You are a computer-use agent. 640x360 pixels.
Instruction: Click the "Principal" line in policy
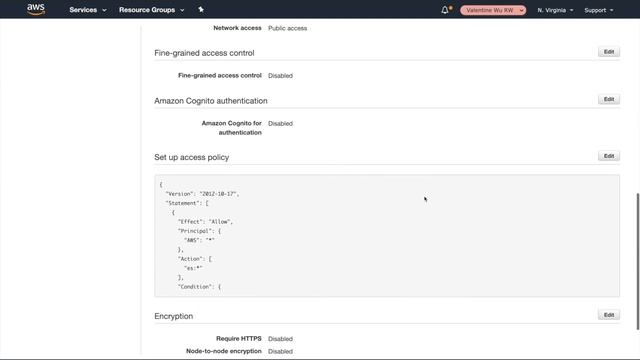[199, 231]
